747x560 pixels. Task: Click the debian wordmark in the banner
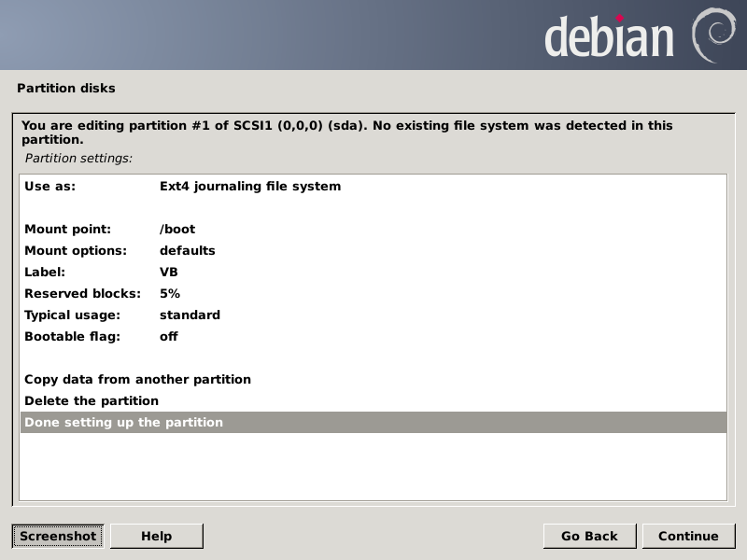[x=609, y=37]
